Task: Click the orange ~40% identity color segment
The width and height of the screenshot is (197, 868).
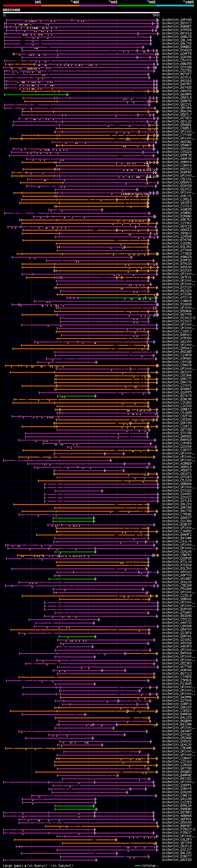Action: pyautogui.click(x=61, y=6)
